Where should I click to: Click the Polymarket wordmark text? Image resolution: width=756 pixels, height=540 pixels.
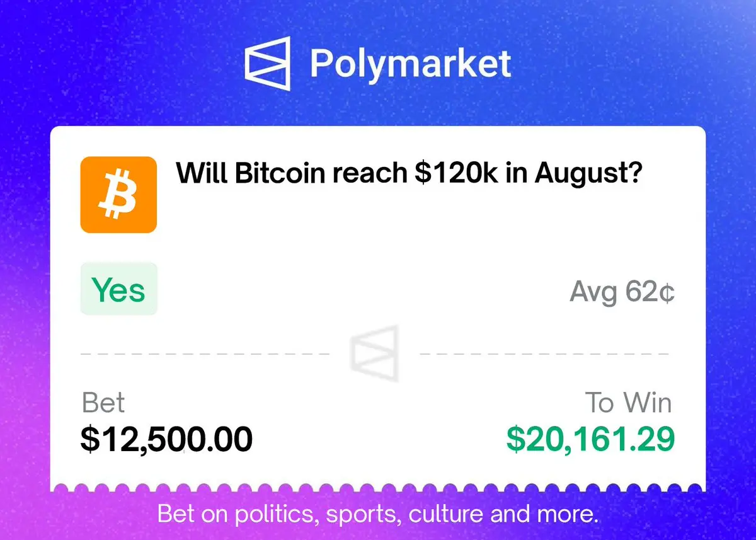coord(410,63)
